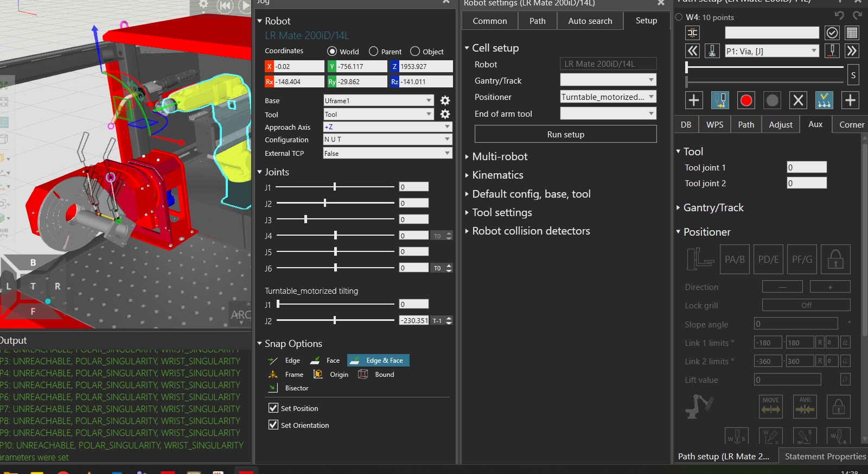Go to next path point (double right chevron)
This screenshot has width=868, height=474.
tap(852, 51)
